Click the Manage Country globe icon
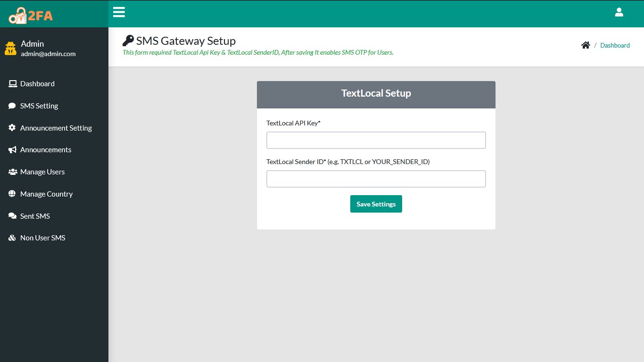 point(12,194)
